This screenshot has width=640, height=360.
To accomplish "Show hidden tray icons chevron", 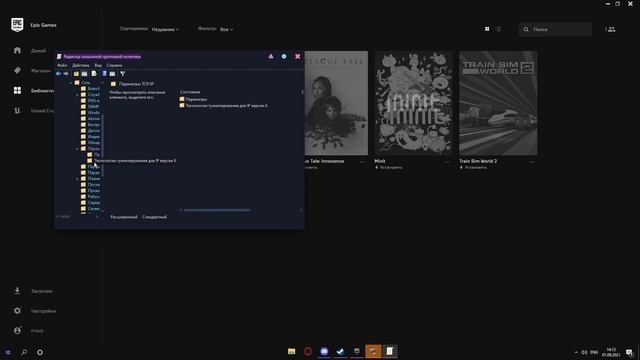I will 576,352.
